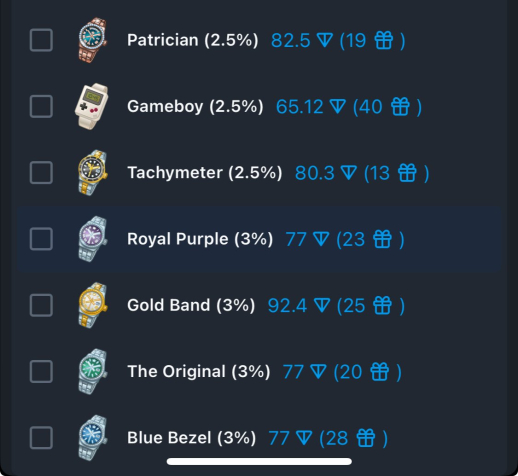This screenshot has height=476, width=518.
Task: Click the Blue Bezel watch icon
Action: [92, 437]
